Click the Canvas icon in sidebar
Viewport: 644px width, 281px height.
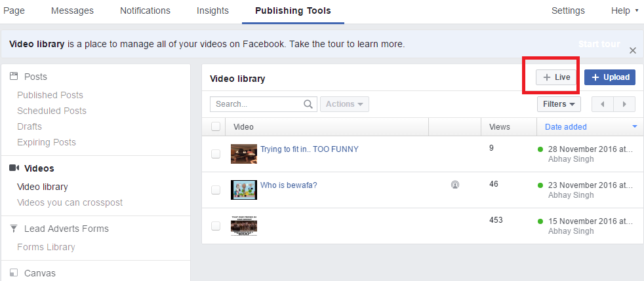14,272
